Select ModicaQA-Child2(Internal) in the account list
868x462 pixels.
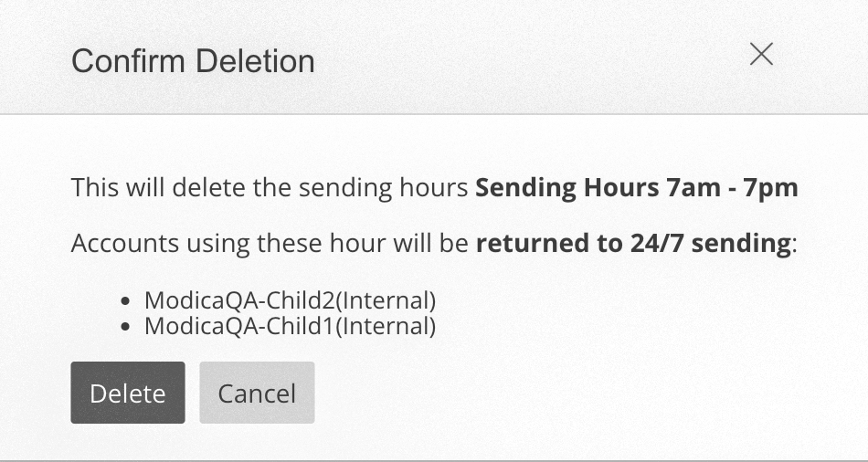(x=290, y=299)
